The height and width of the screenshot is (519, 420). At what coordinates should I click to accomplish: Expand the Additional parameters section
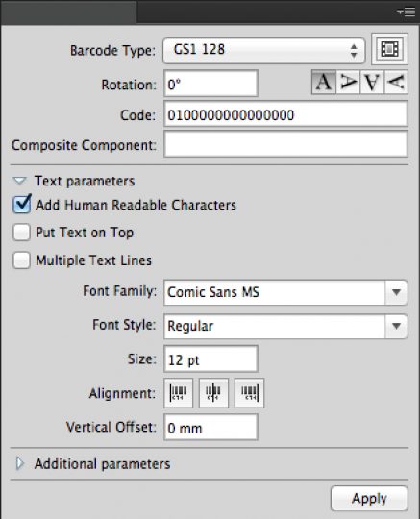click(x=20, y=463)
